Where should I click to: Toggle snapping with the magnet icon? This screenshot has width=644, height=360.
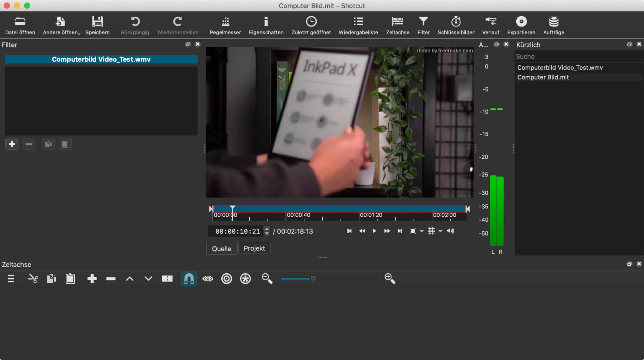[188, 279]
